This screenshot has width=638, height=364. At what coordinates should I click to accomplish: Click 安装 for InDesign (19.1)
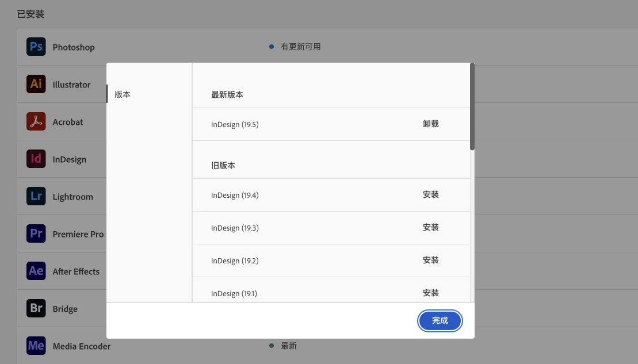pyautogui.click(x=430, y=293)
